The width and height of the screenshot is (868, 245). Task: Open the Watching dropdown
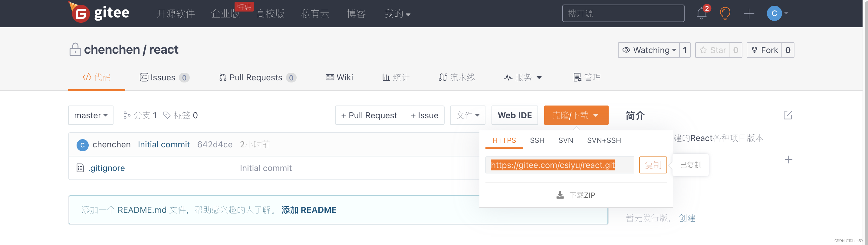(649, 50)
